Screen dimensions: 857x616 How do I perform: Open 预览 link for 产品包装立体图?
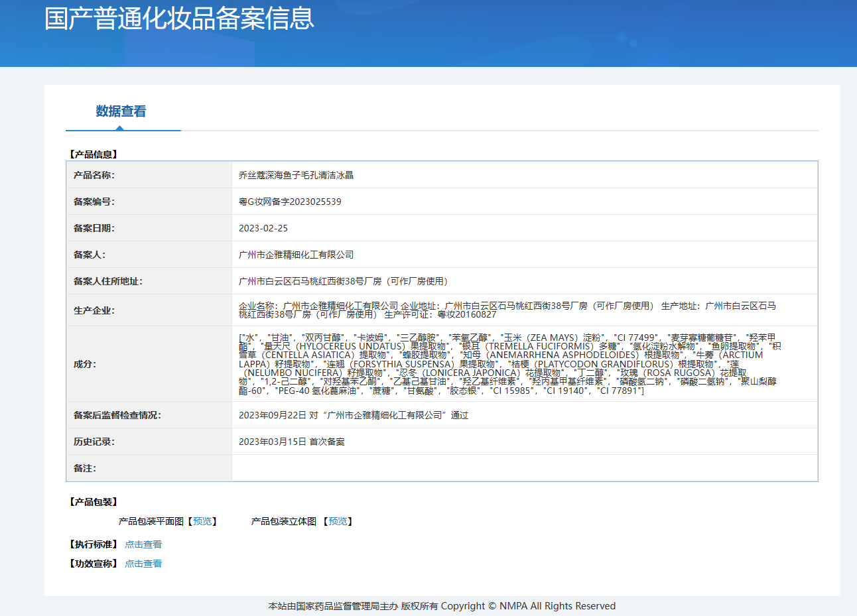[x=338, y=521]
